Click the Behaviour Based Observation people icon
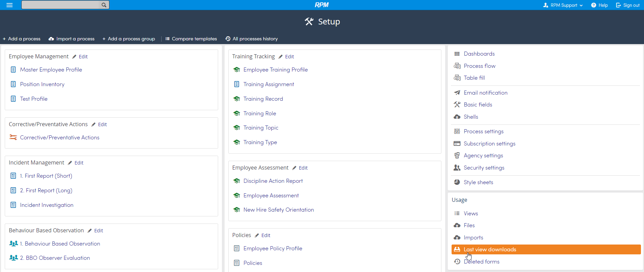 pos(14,244)
